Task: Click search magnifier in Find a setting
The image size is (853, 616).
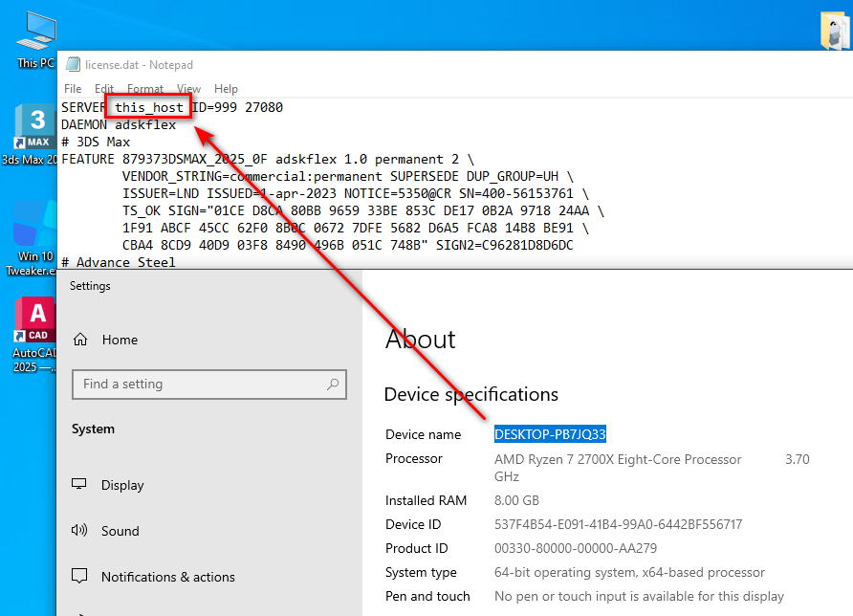Action: point(333,385)
